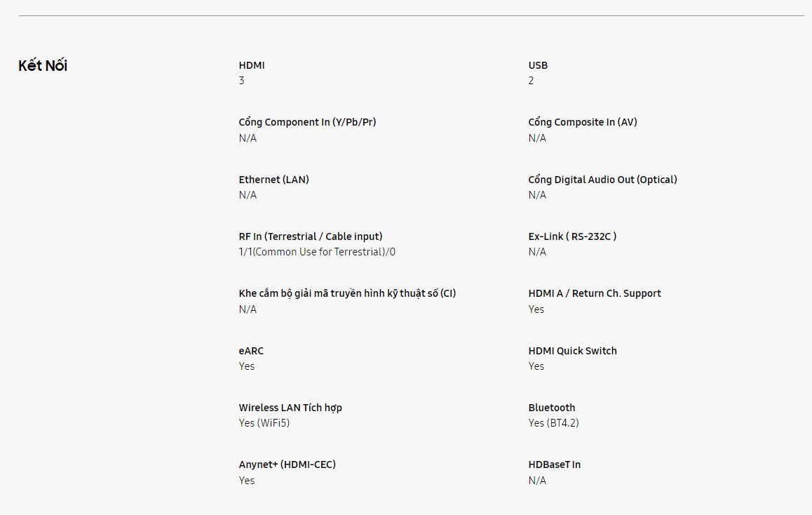Click the Ethernet (LAN) label
This screenshot has width=812, height=515.
[x=273, y=180]
